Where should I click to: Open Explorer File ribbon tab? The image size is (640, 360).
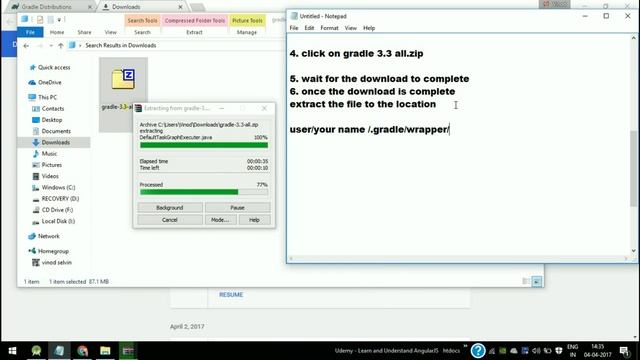(x=30, y=32)
